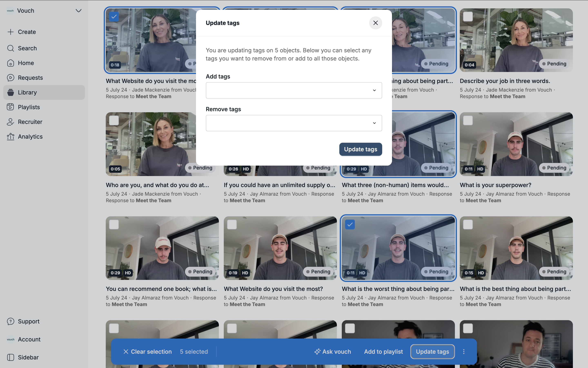Toggle the Sidebar label
588x368 pixels.
(28, 357)
